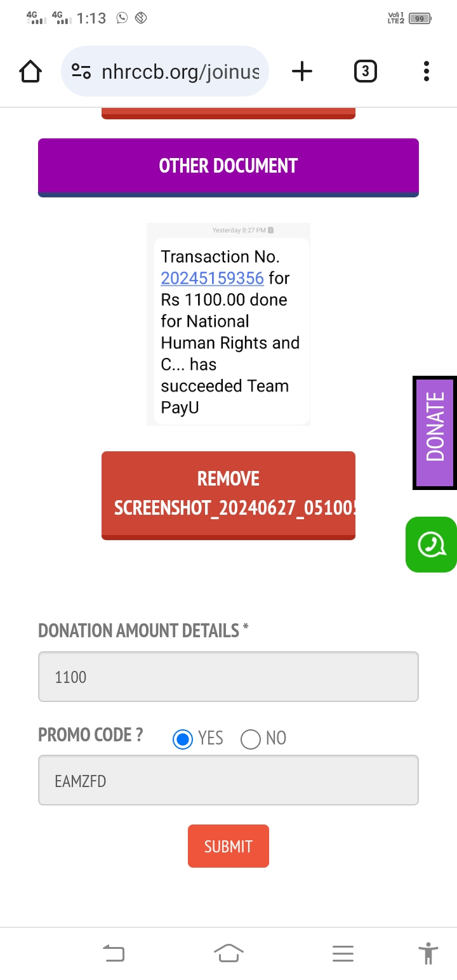Open the browser three-dot menu
The image size is (457, 980).
tap(426, 72)
